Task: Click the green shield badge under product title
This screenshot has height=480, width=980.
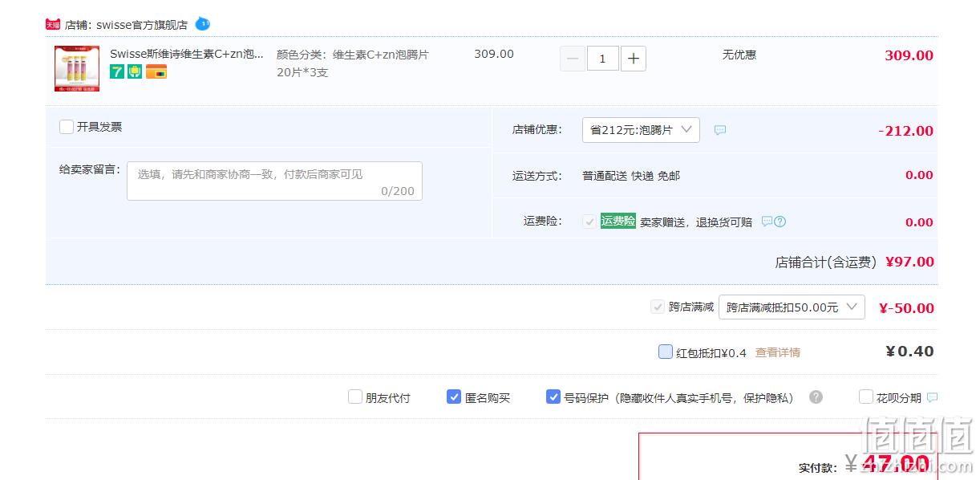Action: pyautogui.click(x=135, y=71)
